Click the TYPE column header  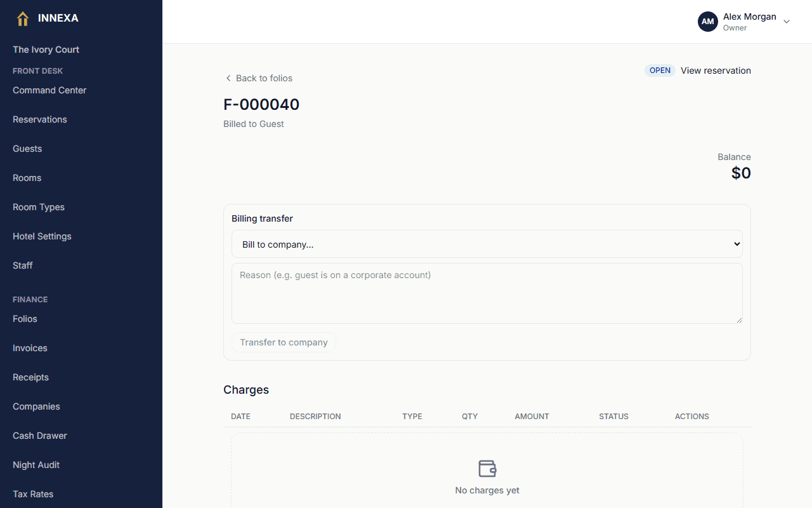412,417
